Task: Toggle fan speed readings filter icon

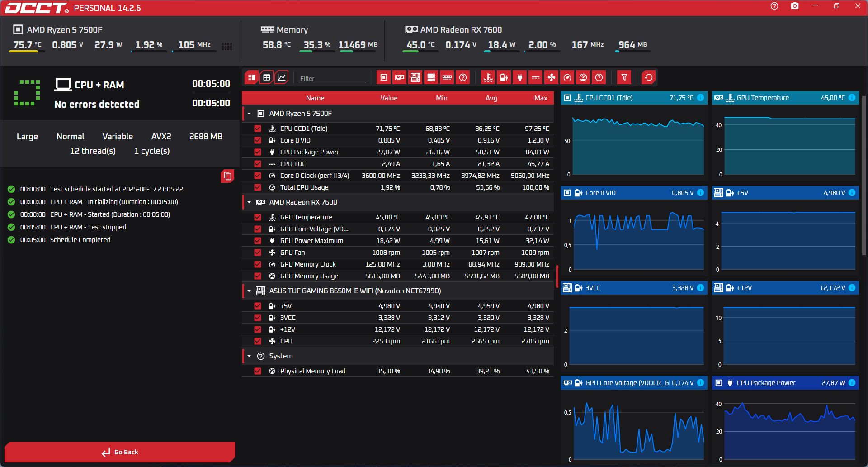Action: tap(552, 77)
